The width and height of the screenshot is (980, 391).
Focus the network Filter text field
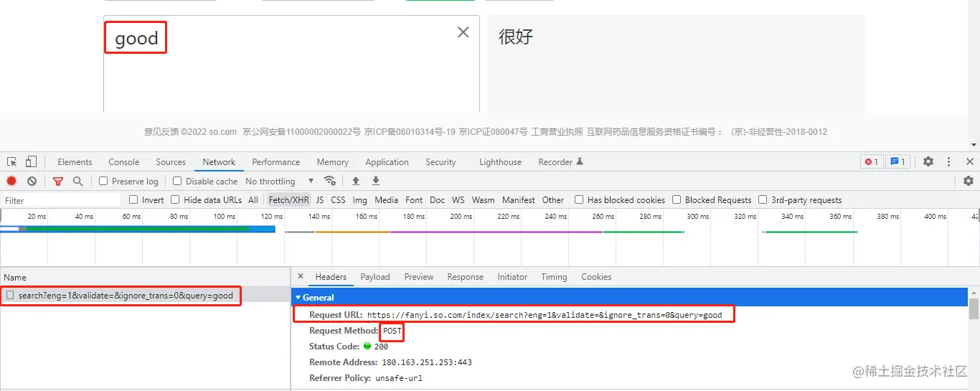click(61, 200)
